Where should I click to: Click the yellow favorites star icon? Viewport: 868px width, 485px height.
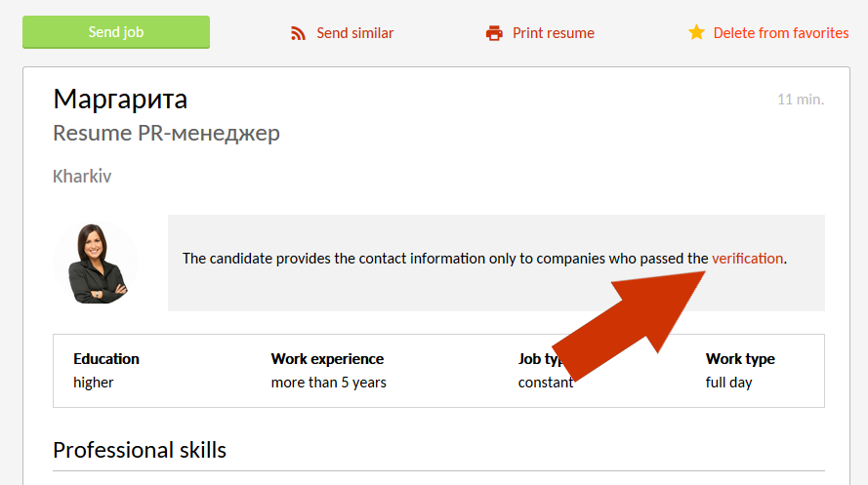696,33
